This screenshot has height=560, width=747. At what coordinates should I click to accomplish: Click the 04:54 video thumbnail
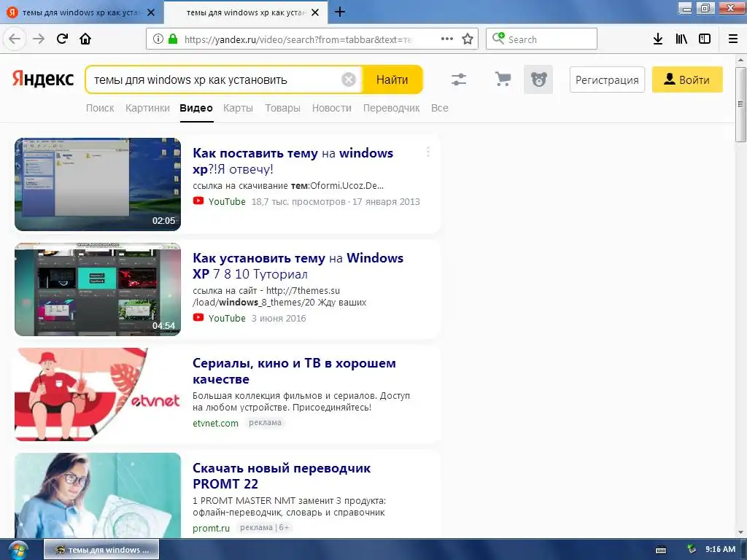(x=98, y=289)
